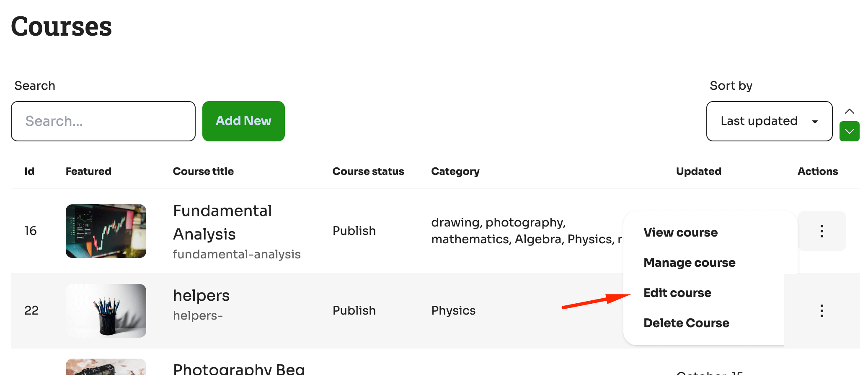Open the Fundamental Analysis course thumbnail

[106, 231]
